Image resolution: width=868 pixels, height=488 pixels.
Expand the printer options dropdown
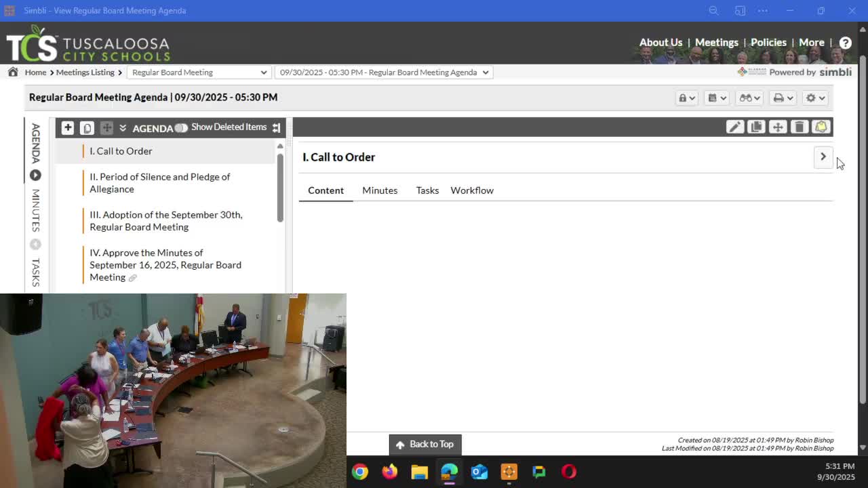[783, 98]
